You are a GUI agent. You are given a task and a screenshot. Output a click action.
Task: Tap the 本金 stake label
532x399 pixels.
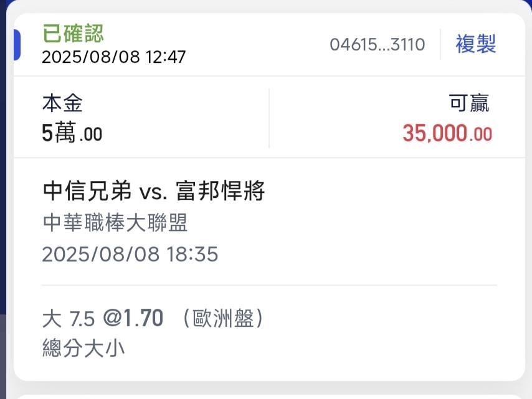click(62, 103)
